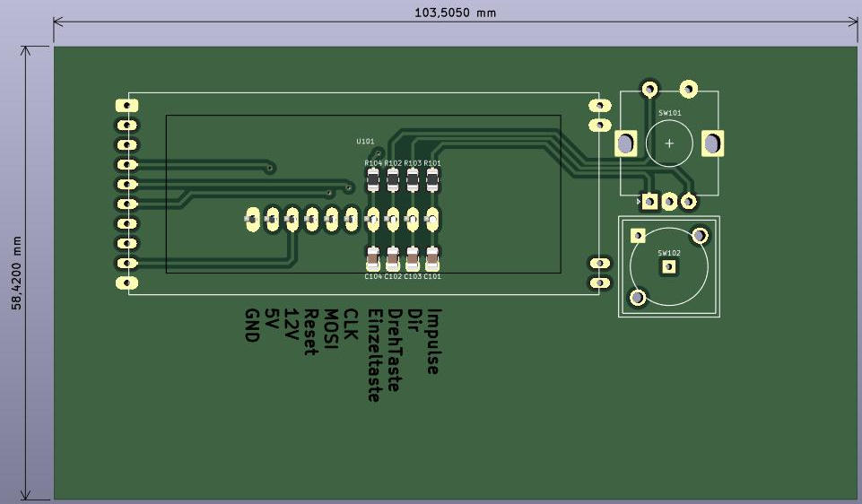Click the Impulse silkscreen label

point(434,341)
